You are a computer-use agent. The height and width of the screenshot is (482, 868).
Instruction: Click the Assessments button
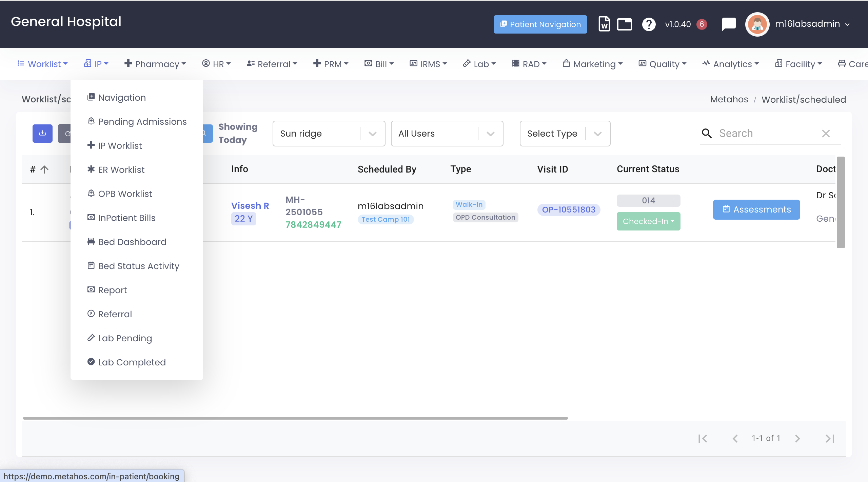(756, 209)
